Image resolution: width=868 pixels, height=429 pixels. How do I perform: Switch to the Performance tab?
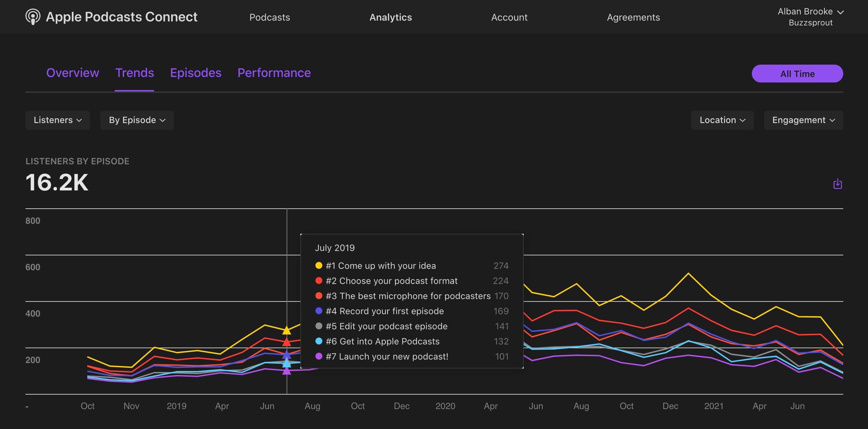(x=274, y=73)
